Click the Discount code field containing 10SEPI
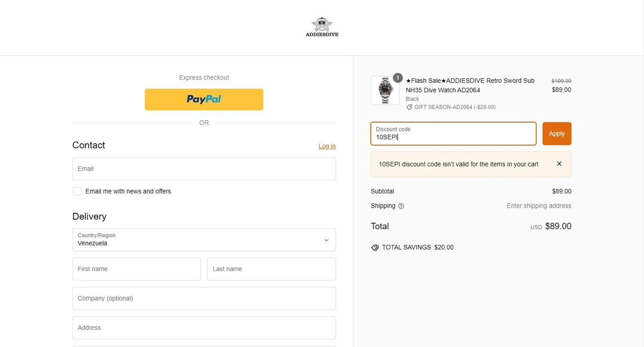This screenshot has height=347, width=644. coord(453,133)
